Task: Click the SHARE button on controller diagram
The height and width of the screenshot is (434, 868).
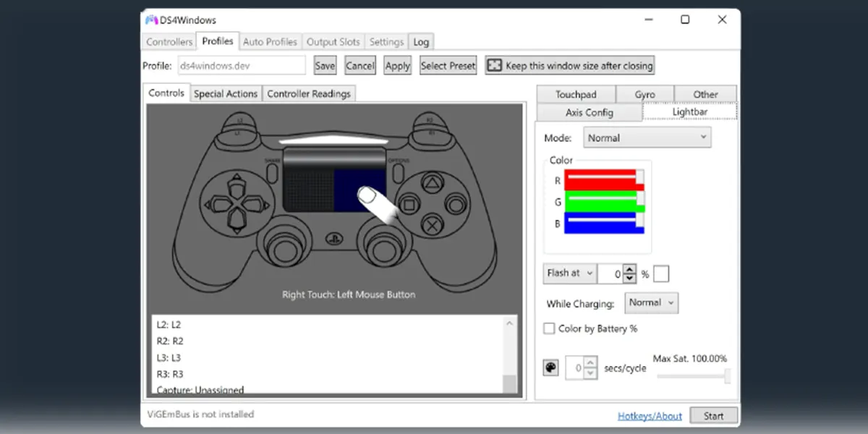Action: (x=272, y=172)
